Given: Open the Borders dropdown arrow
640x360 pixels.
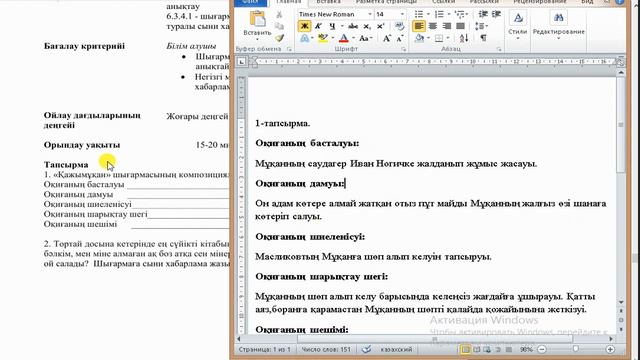Looking at the screenshot, I should point(448,38).
